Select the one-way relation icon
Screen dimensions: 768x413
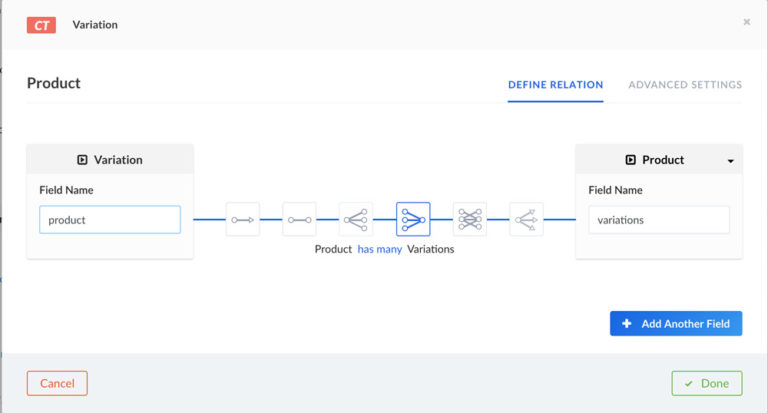click(x=243, y=219)
